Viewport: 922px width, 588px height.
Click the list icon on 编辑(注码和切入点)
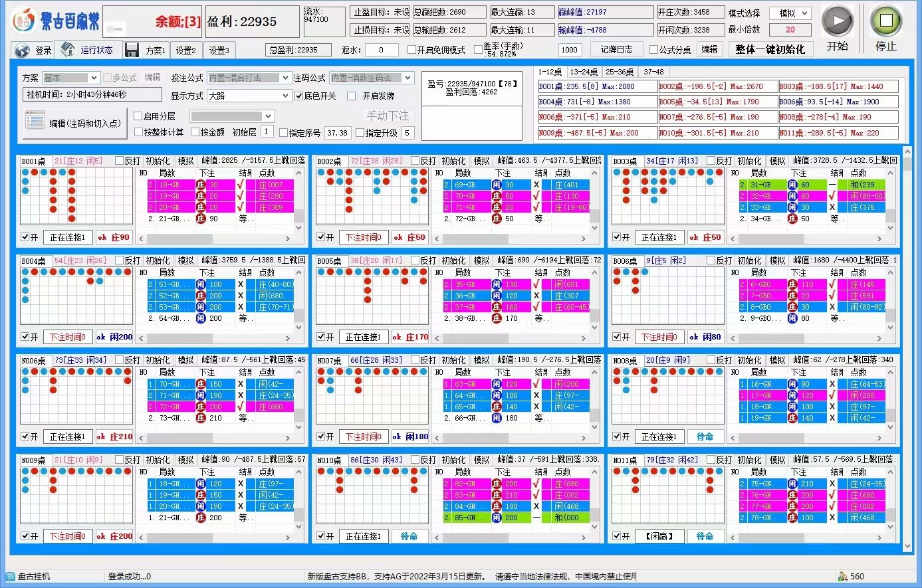pos(35,121)
